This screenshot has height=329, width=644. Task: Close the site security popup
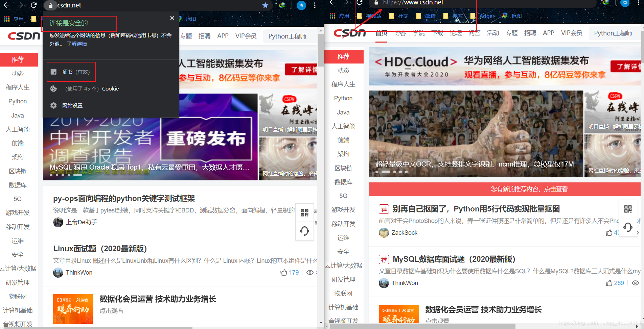tap(172, 18)
